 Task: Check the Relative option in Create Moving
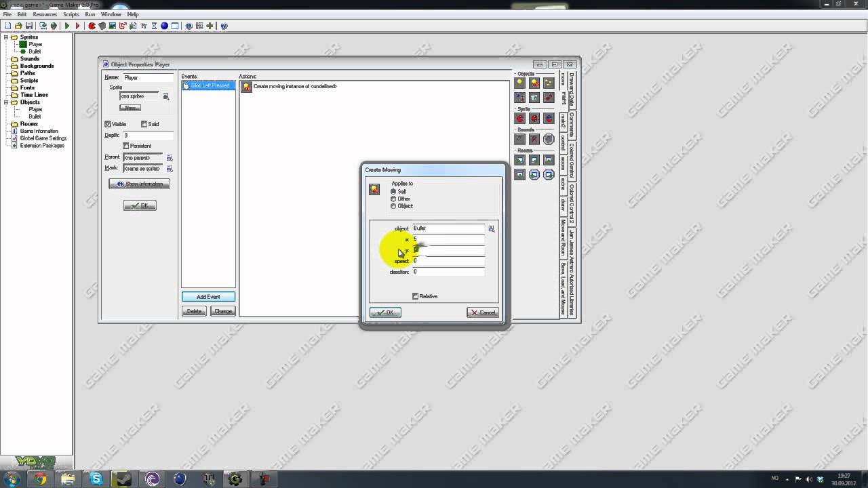(416, 296)
